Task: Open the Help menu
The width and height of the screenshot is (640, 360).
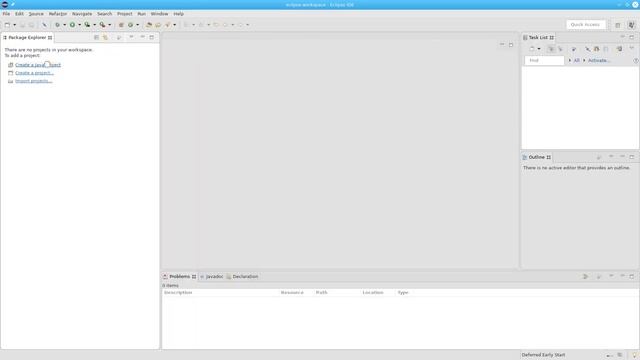Action: pyautogui.click(x=178, y=14)
